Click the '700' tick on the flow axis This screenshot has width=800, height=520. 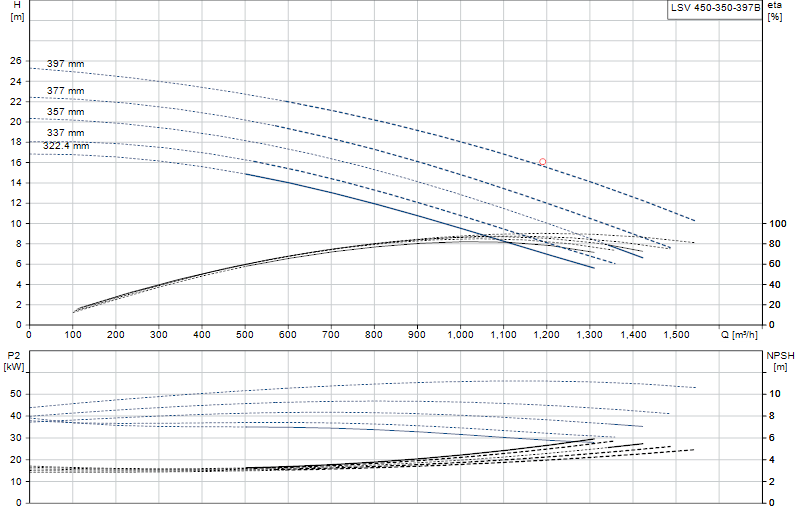point(331,335)
